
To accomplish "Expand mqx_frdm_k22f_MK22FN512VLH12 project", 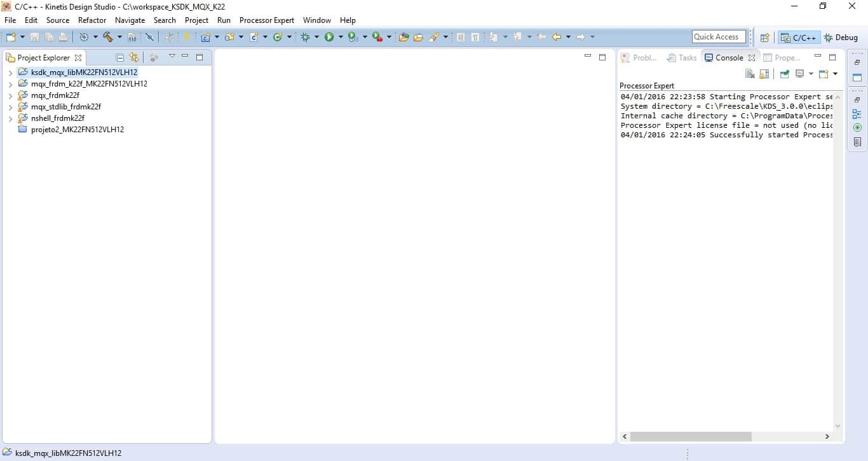I will tap(11, 84).
